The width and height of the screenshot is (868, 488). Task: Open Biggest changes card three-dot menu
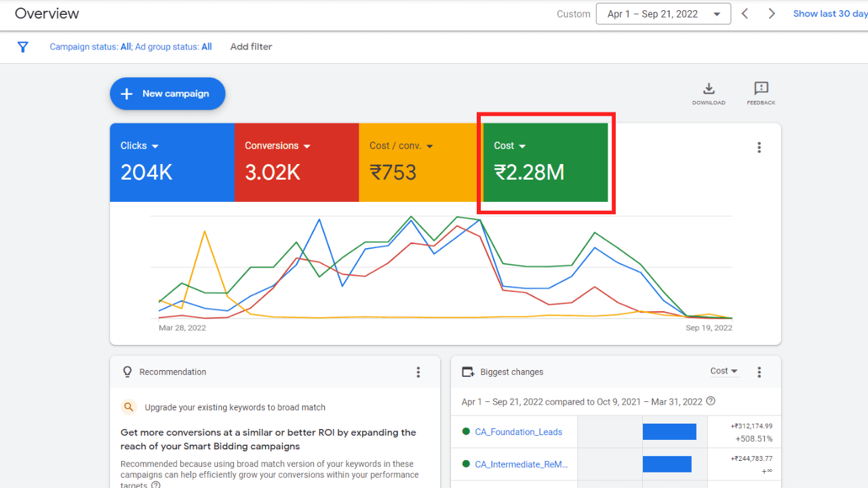coord(759,372)
